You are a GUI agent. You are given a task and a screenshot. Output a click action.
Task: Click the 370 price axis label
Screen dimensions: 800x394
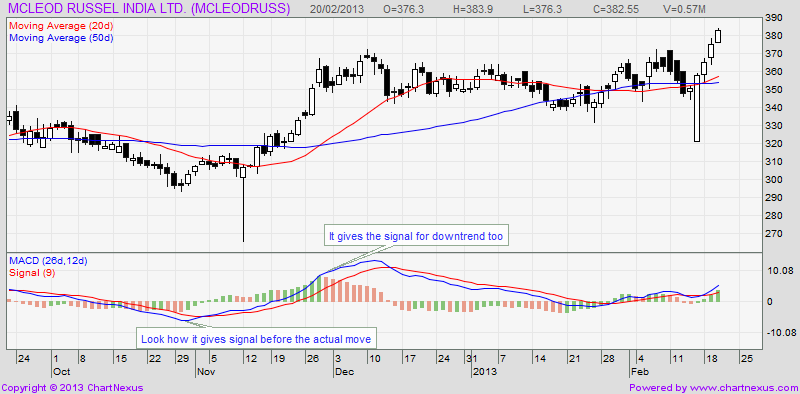[774, 54]
